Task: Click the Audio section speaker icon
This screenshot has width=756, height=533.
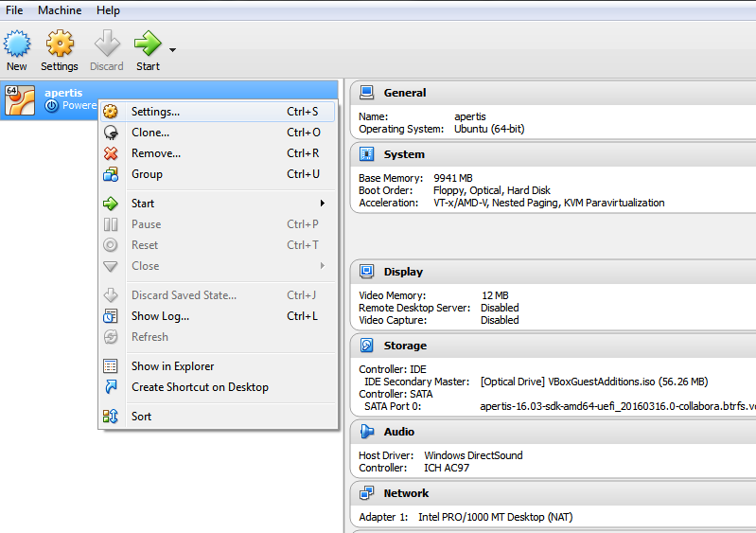Action: click(366, 432)
